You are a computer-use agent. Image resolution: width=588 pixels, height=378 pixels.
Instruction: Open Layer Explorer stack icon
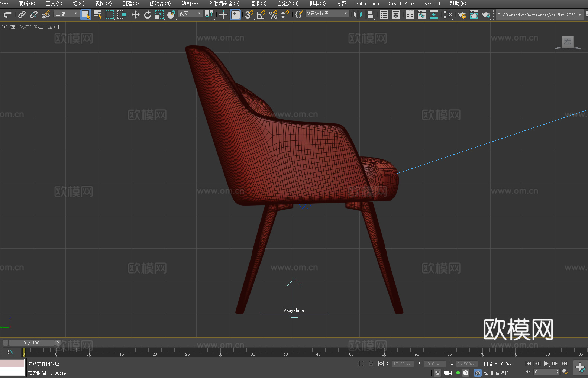click(x=396, y=14)
